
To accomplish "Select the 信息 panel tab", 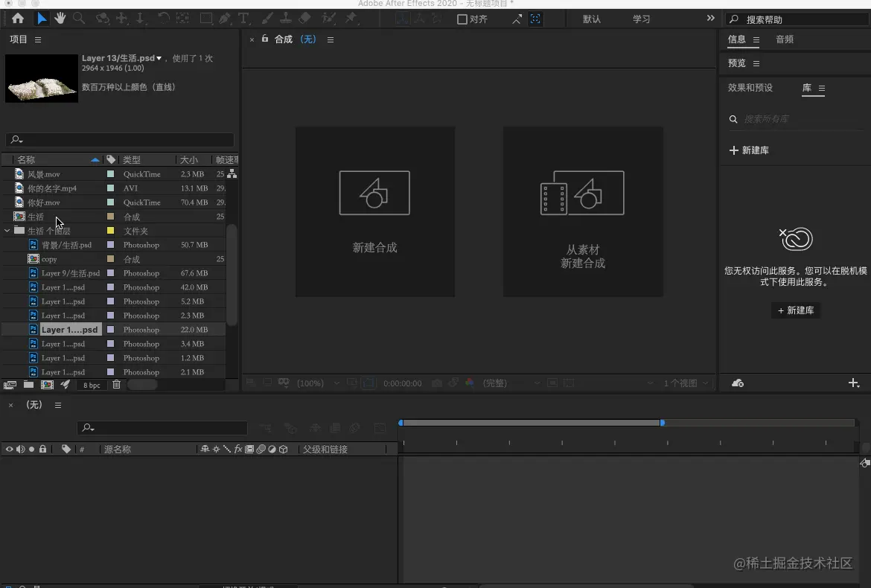I will pos(736,39).
